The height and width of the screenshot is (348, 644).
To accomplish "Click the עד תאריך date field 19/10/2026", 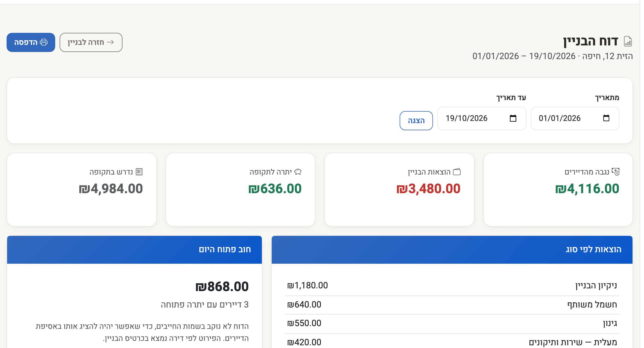I will (482, 118).
